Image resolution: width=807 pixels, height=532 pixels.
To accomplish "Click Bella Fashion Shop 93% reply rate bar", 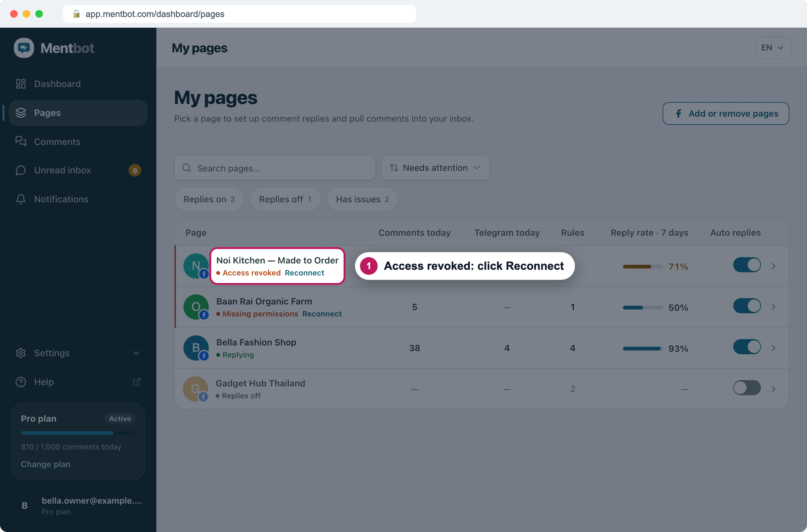I will [642, 349].
